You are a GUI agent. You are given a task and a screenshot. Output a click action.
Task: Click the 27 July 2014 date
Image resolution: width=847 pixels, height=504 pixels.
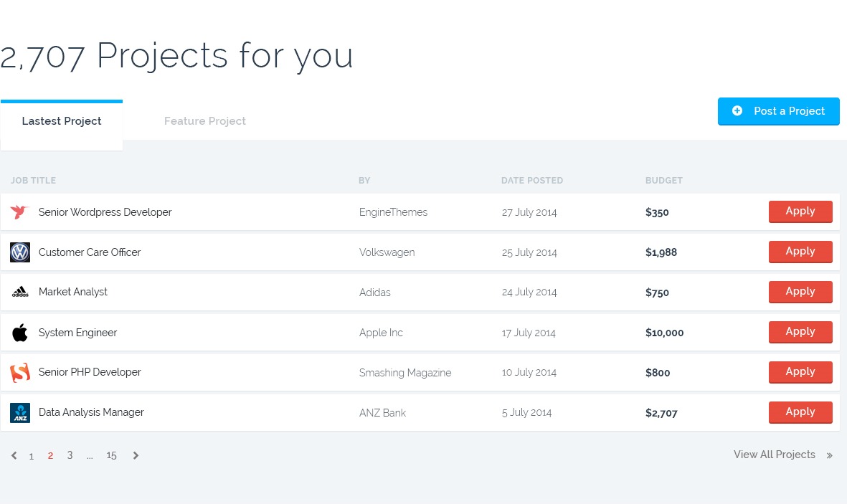529,212
